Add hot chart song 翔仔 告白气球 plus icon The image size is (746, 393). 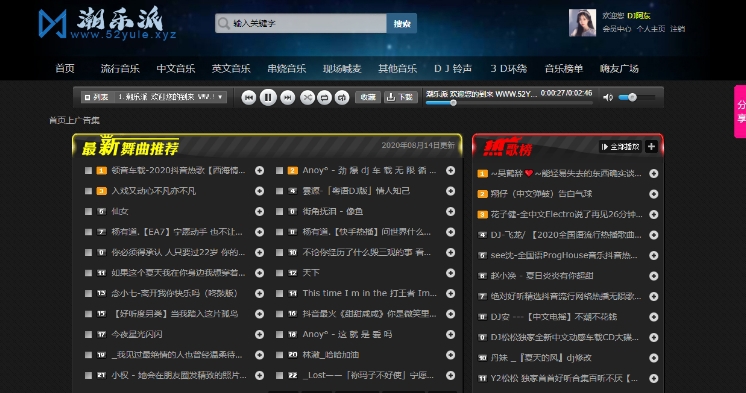click(x=654, y=194)
